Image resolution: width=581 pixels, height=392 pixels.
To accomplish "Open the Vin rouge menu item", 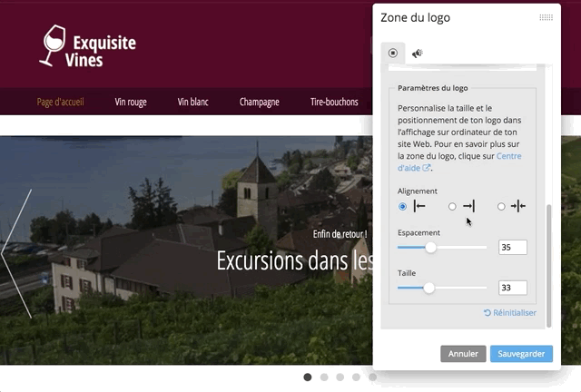I will point(131,102).
